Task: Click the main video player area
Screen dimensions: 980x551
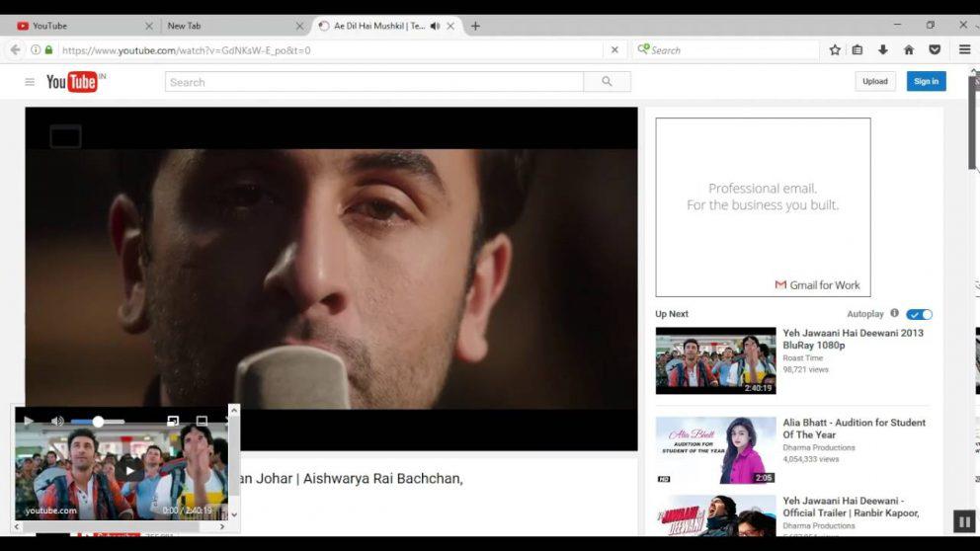Action: (331, 278)
